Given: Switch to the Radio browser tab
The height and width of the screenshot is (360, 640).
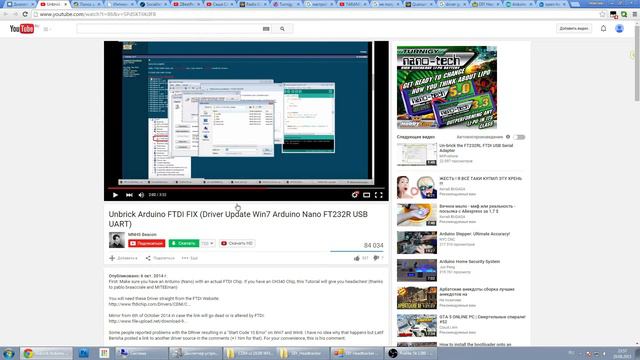Looking at the screenshot, I should point(253,4).
